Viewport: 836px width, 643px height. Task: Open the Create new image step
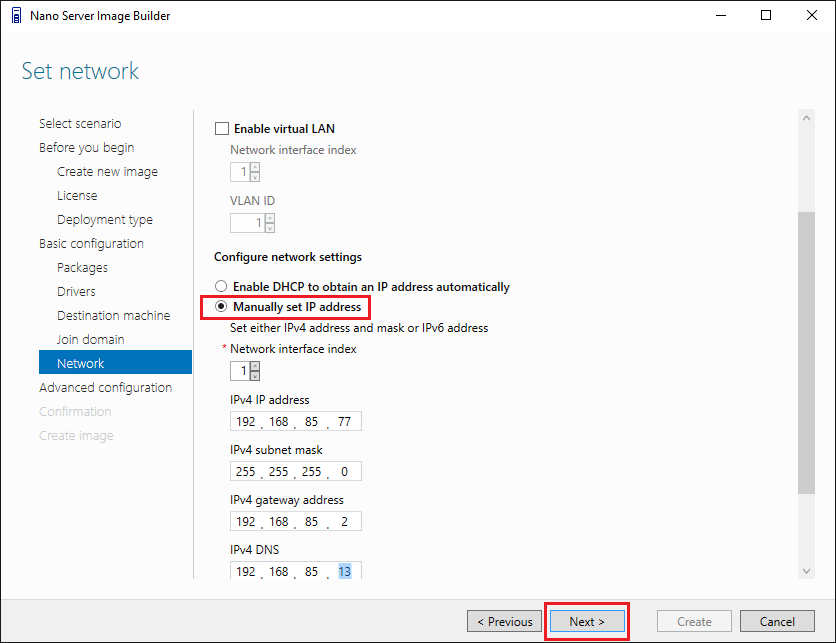(x=107, y=171)
